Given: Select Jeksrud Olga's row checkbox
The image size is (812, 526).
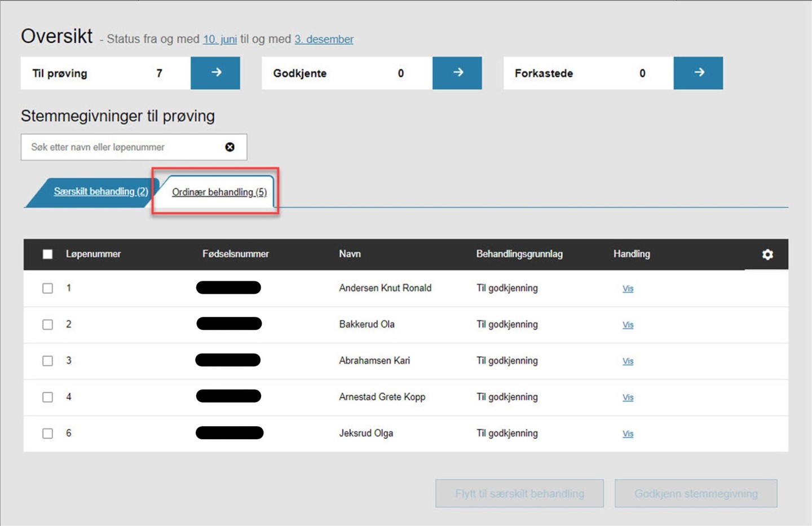Looking at the screenshot, I should (48, 434).
